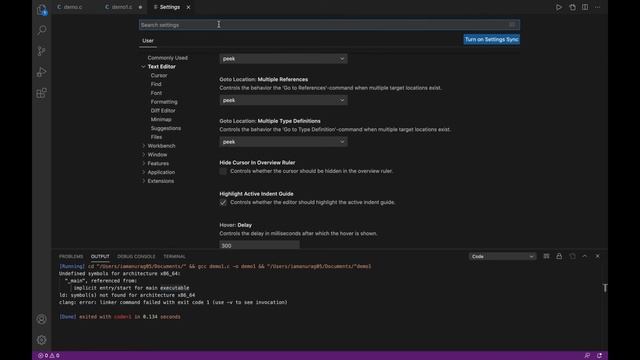Expand the Workbench settings section
Viewport: 640px width, 360px height.
tap(143, 146)
